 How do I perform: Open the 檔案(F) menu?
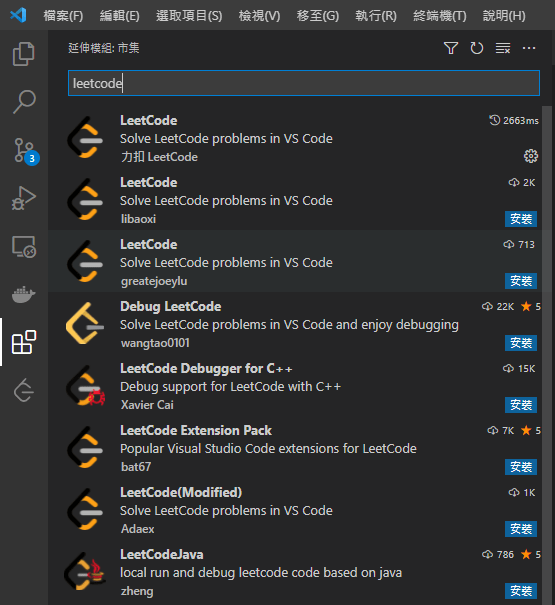click(63, 16)
